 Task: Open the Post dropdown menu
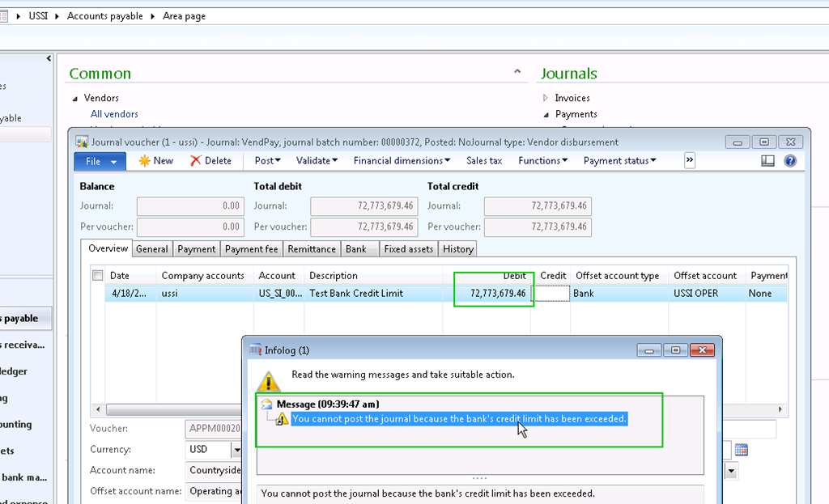[268, 161]
